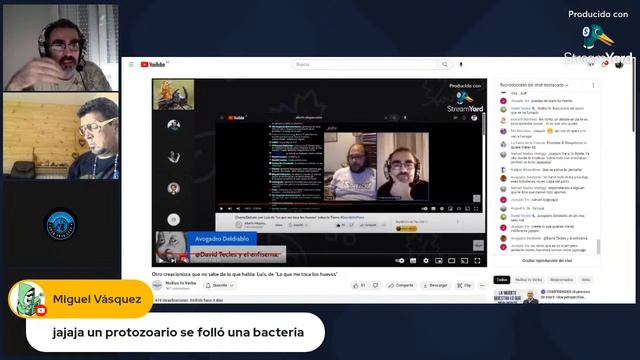This screenshot has width=640, height=360.
Task: Click the Avogadro Deldiablo name banner in video
Action: coord(222,239)
